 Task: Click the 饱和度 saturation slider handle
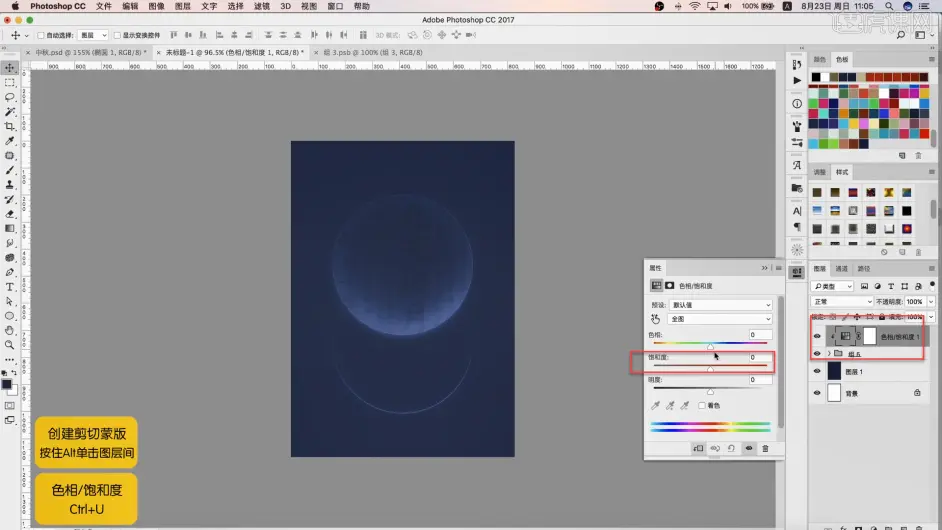(710, 369)
